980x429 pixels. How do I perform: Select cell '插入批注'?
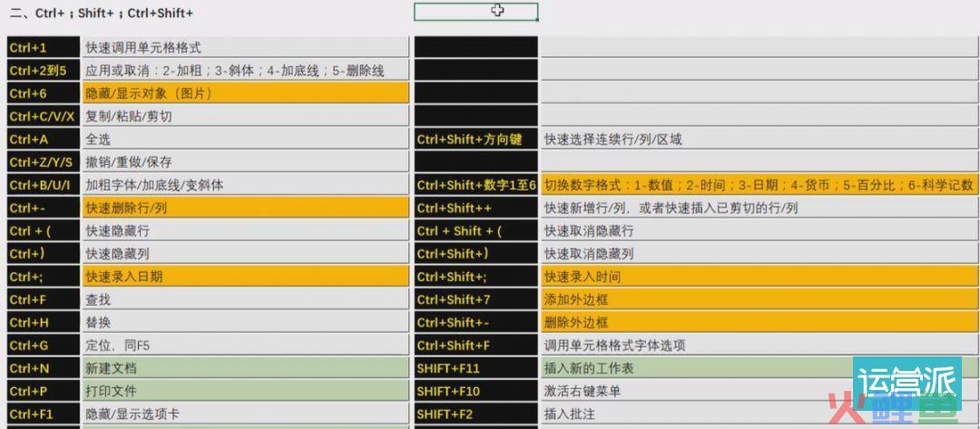click(x=759, y=414)
